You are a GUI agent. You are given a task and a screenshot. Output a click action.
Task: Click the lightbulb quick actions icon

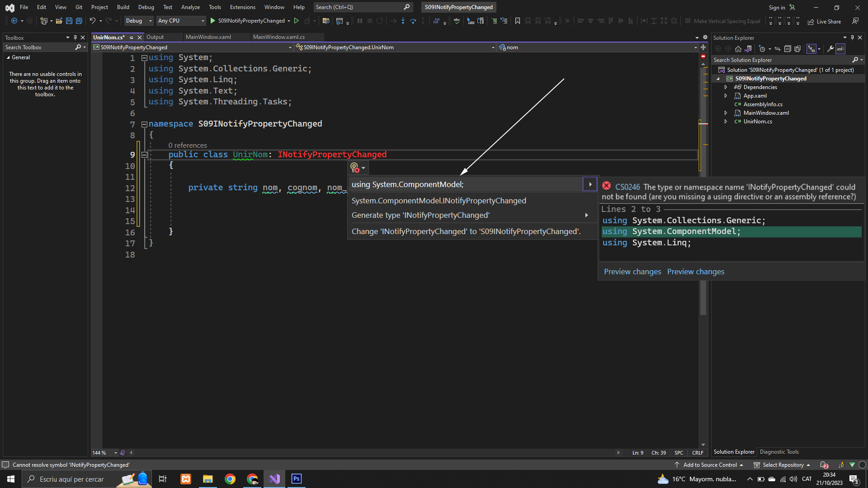(x=355, y=168)
